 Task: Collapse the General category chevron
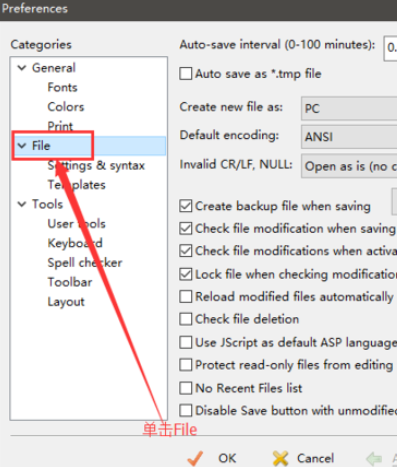[x=22, y=68]
